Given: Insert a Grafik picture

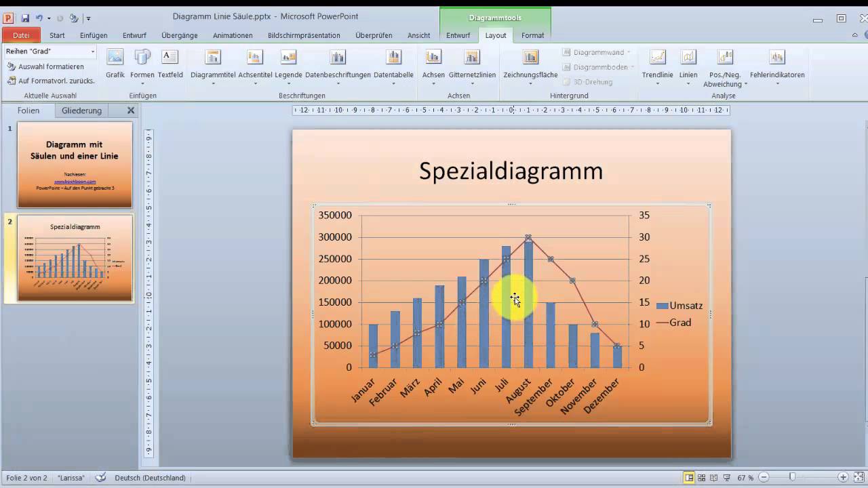Looking at the screenshot, I should (x=115, y=64).
